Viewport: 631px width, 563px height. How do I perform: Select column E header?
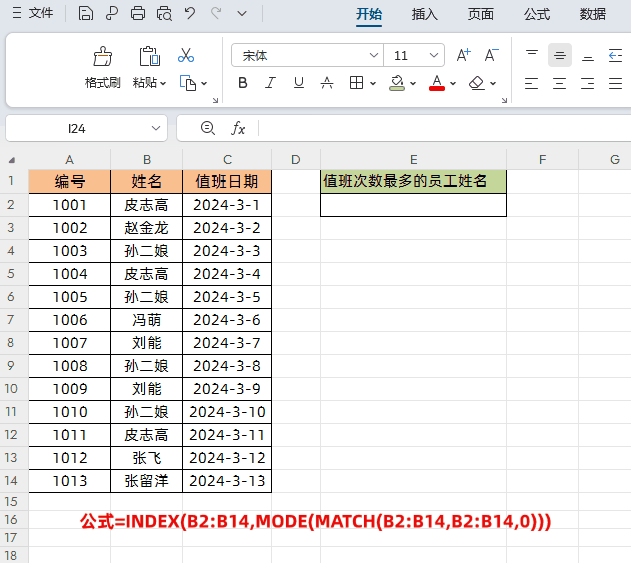click(x=414, y=160)
